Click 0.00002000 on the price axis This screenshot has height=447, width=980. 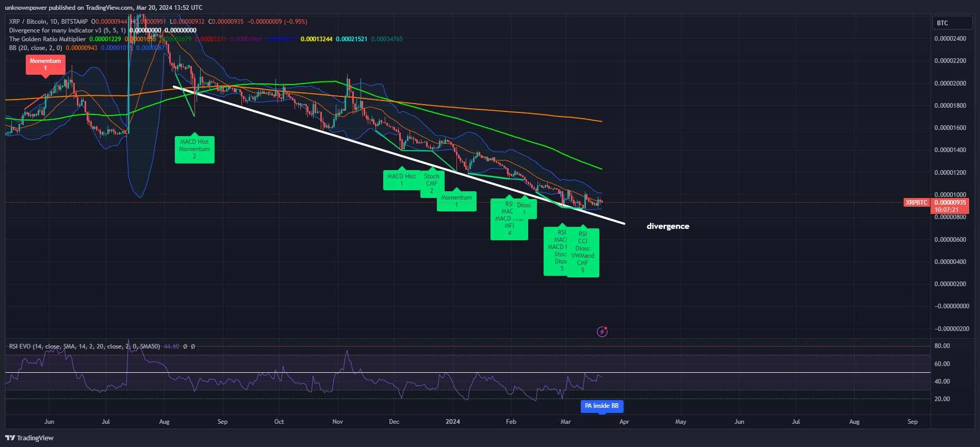pyautogui.click(x=950, y=84)
